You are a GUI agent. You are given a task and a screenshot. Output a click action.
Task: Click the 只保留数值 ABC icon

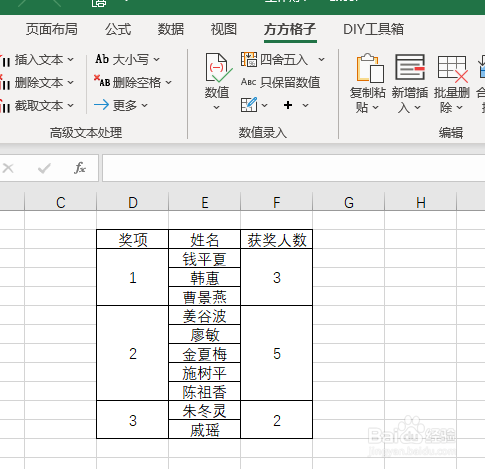click(x=248, y=82)
